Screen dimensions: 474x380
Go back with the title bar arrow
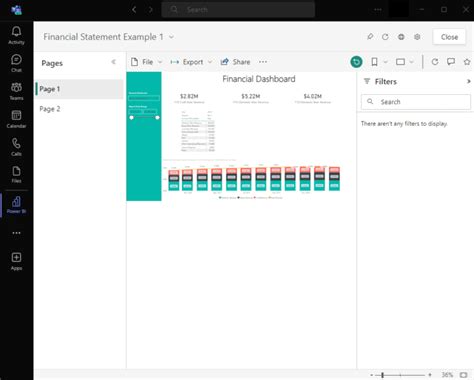click(134, 10)
